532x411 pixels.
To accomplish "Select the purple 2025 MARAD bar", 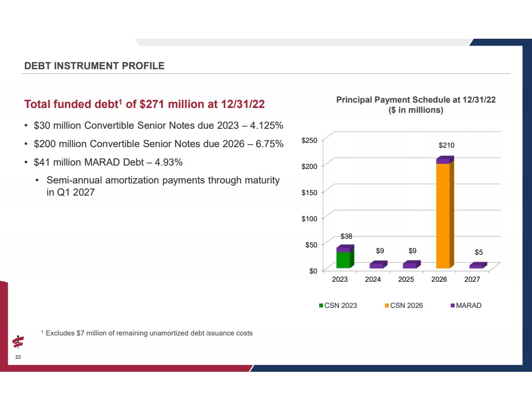I will tap(411, 265).
